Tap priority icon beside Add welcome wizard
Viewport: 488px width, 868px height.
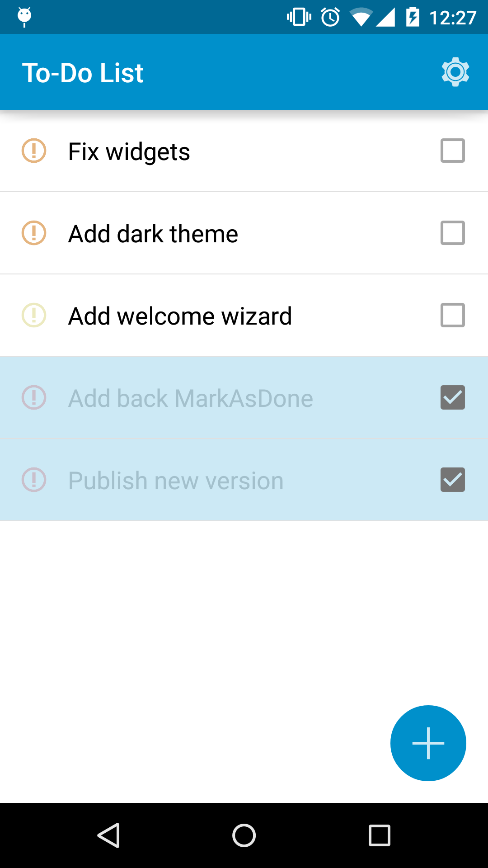(x=34, y=315)
